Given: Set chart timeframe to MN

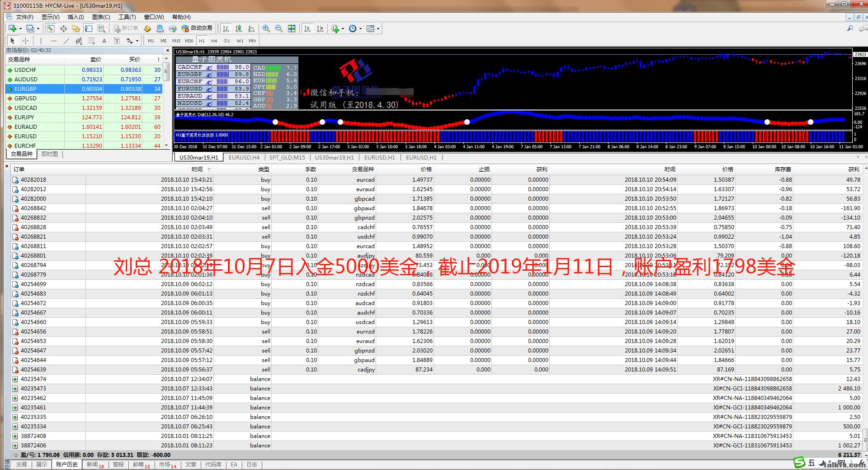Looking at the screenshot, I should click(x=252, y=41).
